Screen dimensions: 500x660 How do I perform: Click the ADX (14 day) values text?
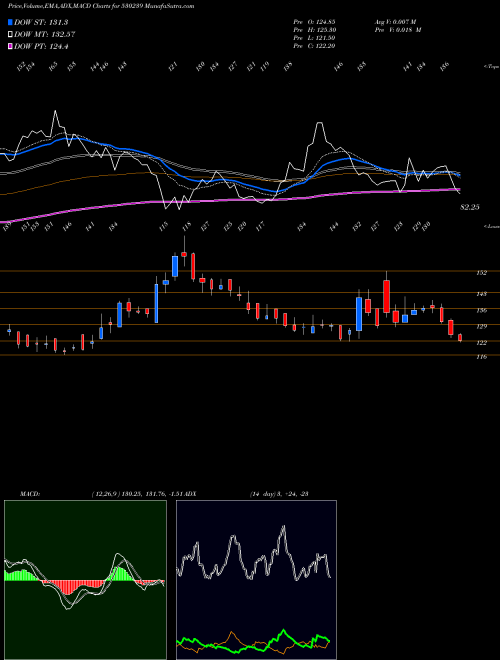tap(279, 494)
